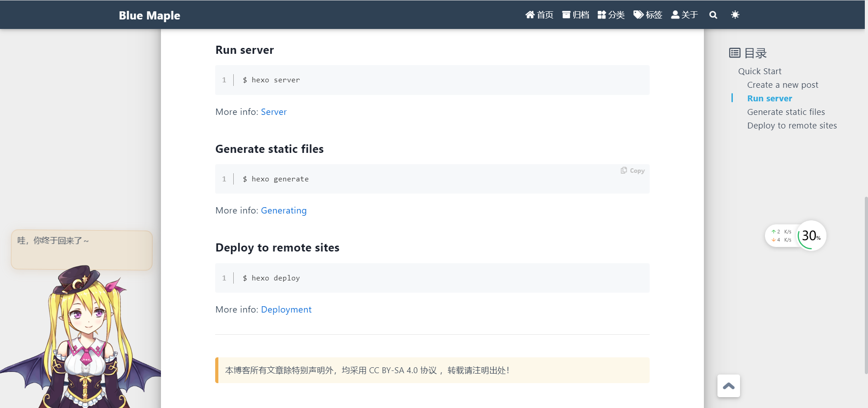This screenshot has height=408, width=868.
Task: Click the network speed K/s widget
Action: [x=781, y=236]
